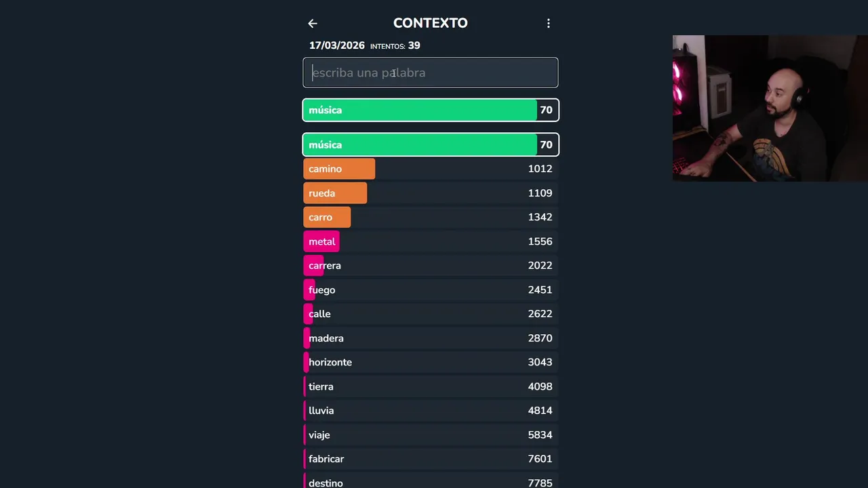Click the 'tierra' guess entry
Screen dimensions: 868x488
coord(431,386)
